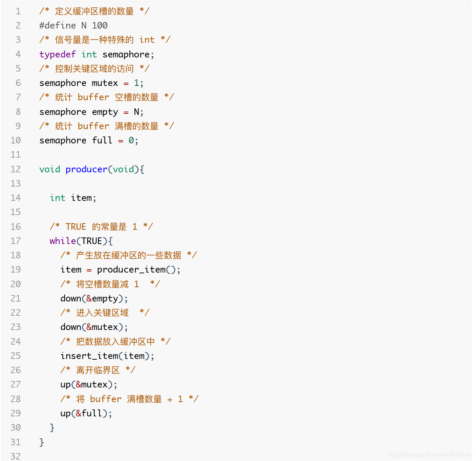Click line number 32
Image resolution: width=476 pixels, height=461 pixels.
16,456
